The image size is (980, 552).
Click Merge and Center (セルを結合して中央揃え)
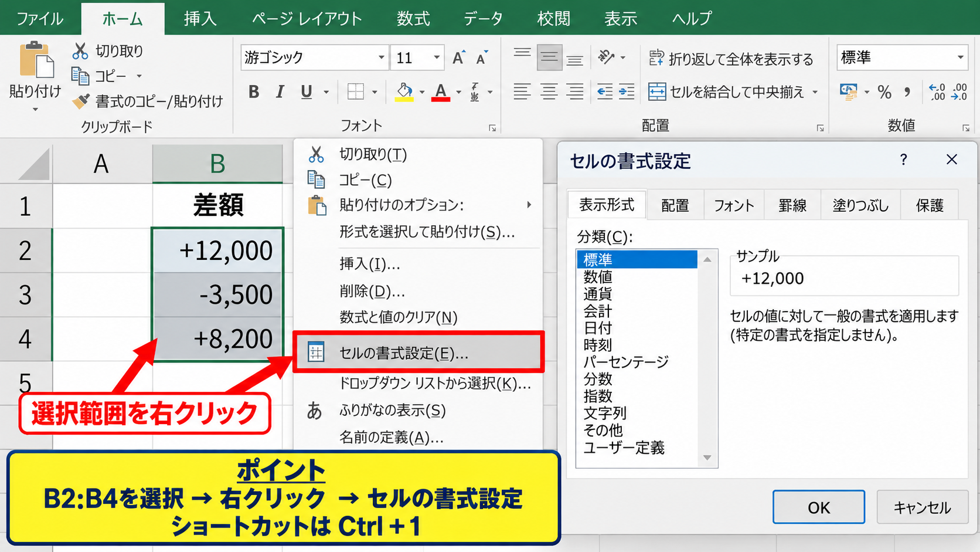click(726, 92)
